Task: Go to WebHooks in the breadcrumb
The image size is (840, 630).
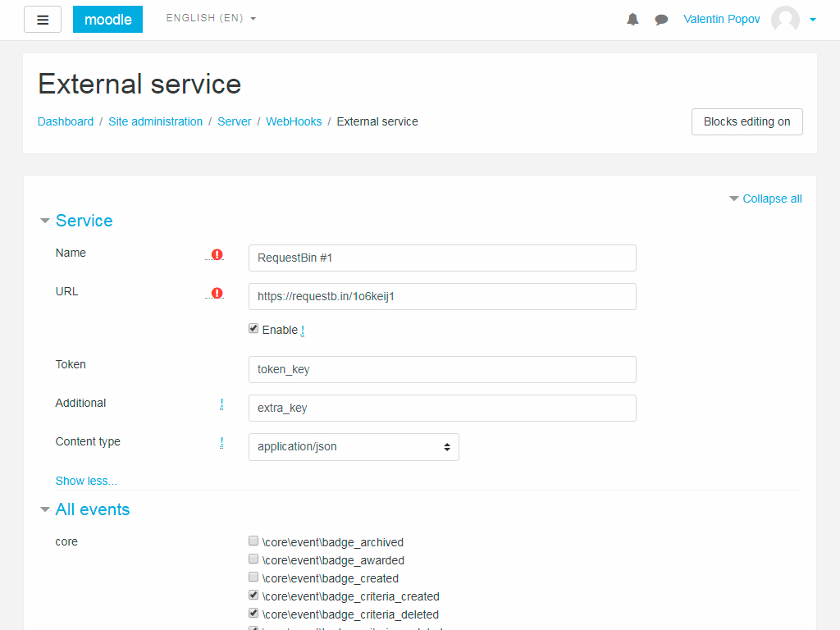Action: [294, 121]
